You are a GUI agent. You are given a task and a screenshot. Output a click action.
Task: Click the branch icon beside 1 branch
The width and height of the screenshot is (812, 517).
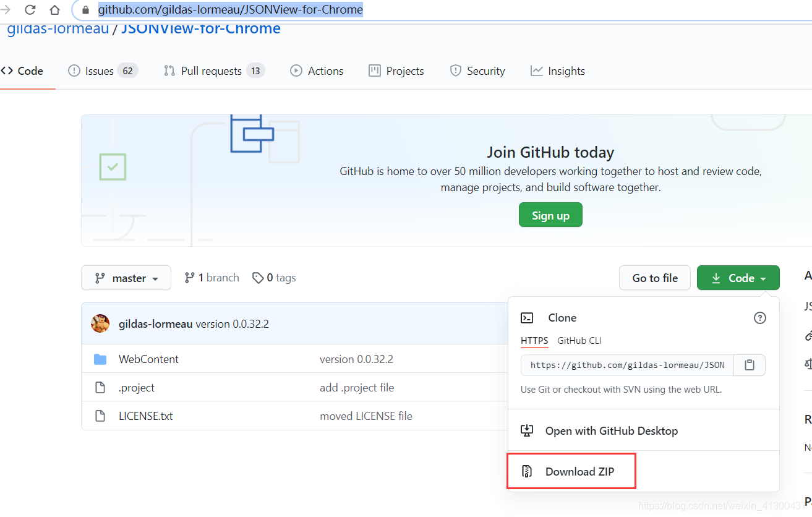[x=189, y=277]
